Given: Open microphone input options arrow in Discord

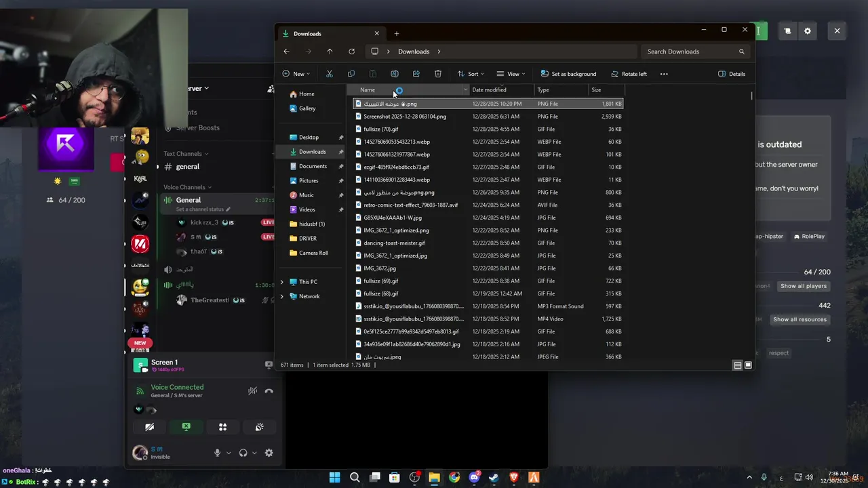Looking at the screenshot, I should pyautogui.click(x=229, y=453).
